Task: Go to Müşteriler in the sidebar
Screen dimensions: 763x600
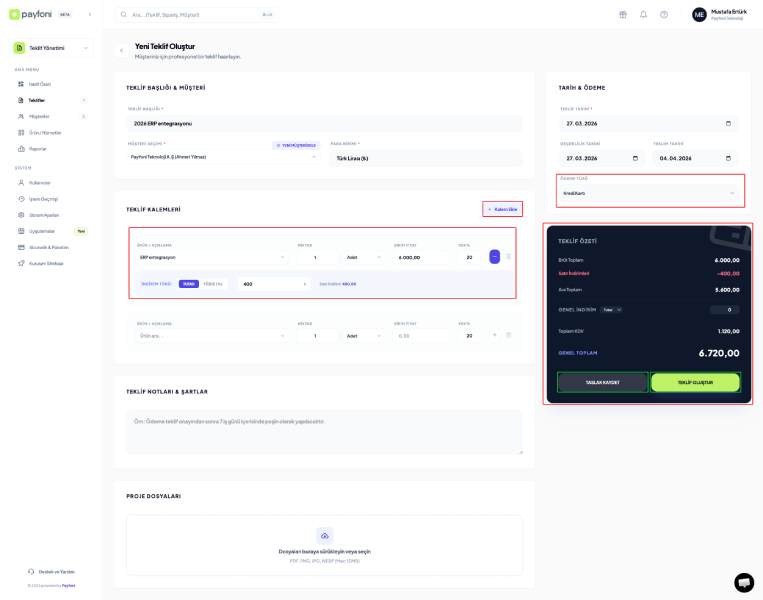Action: [x=39, y=116]
